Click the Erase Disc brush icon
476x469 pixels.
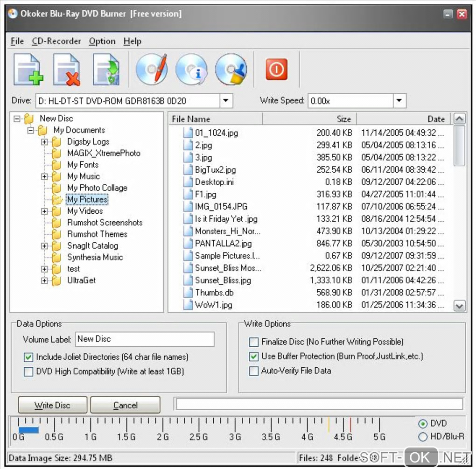tap(231, 69)
